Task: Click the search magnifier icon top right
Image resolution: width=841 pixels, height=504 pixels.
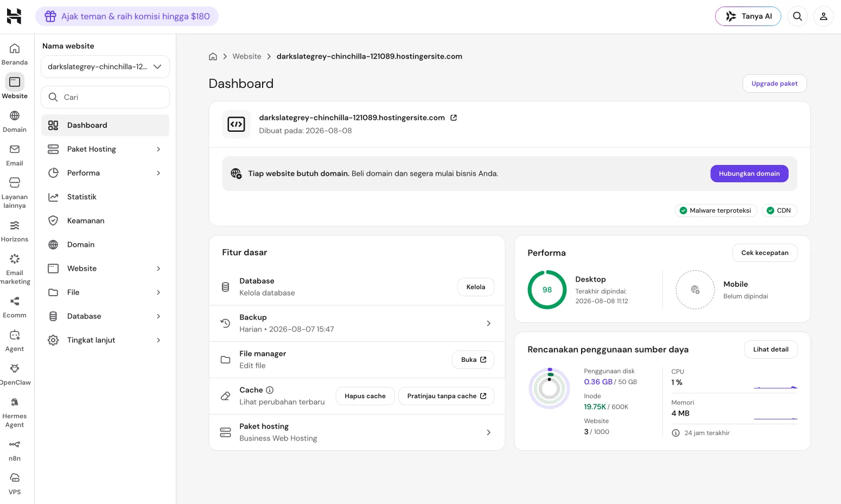Action: [798, 16]
